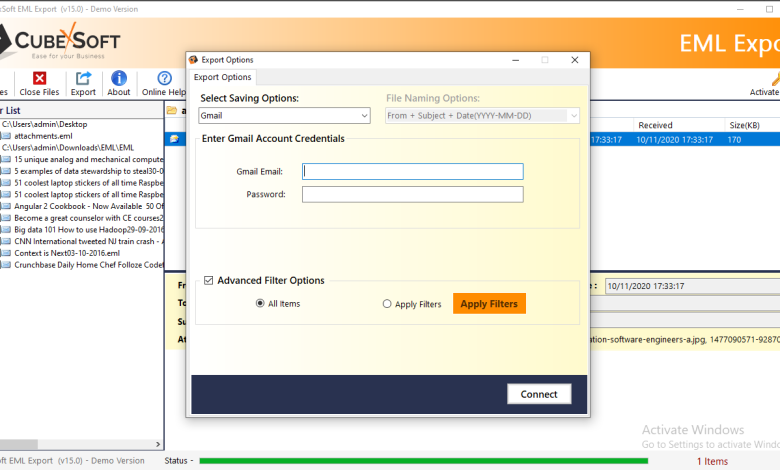
Task: Click the size value 170 cell
Action: [734, 140]
